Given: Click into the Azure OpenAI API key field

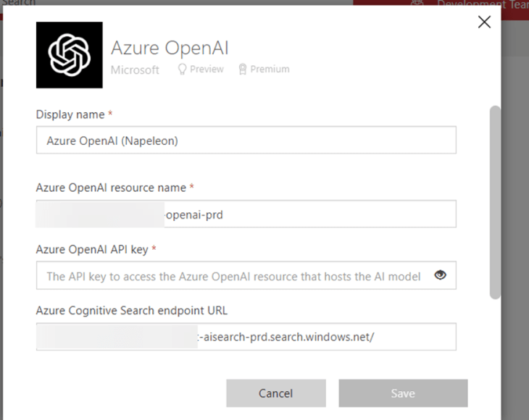Looking at the screenshot, I should pyautogui.click(x=233, y=276).
